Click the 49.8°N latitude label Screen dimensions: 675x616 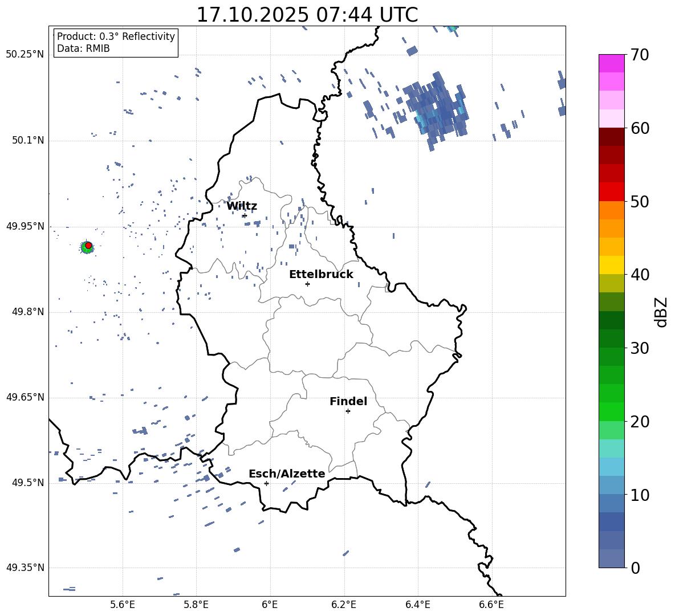click(28, 312)
